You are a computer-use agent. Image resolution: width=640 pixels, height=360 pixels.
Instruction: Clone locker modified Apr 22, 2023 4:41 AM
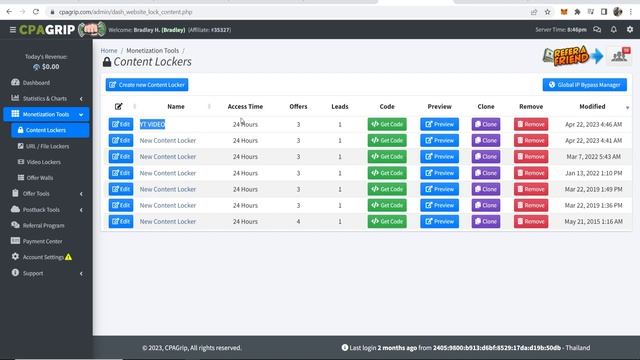486,140
